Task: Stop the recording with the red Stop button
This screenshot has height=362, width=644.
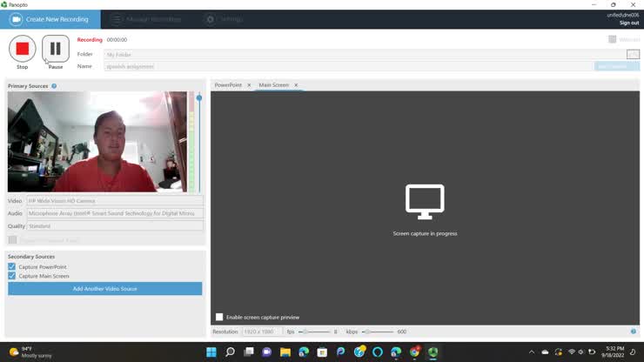Action: coord(22,49)
